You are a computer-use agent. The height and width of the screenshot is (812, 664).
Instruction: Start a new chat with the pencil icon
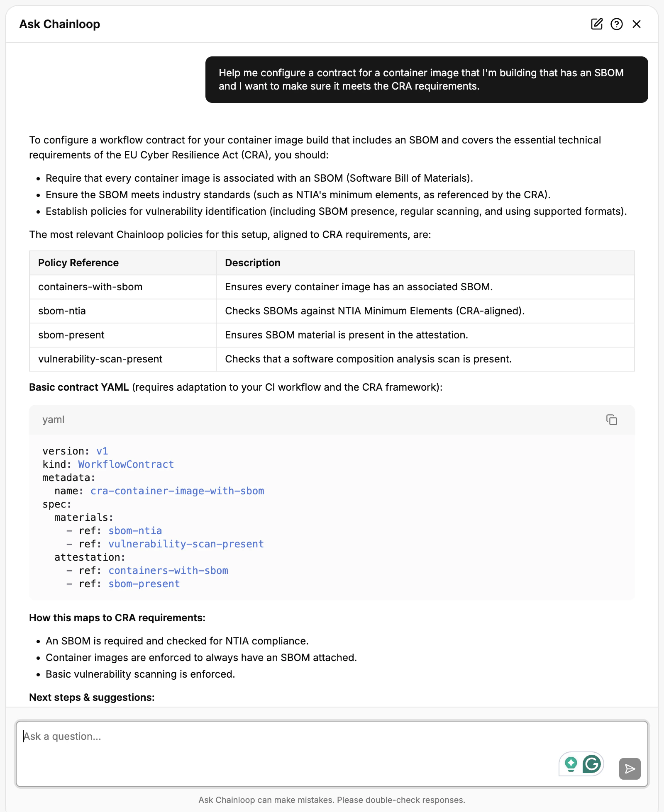click(x=597, y=24)
